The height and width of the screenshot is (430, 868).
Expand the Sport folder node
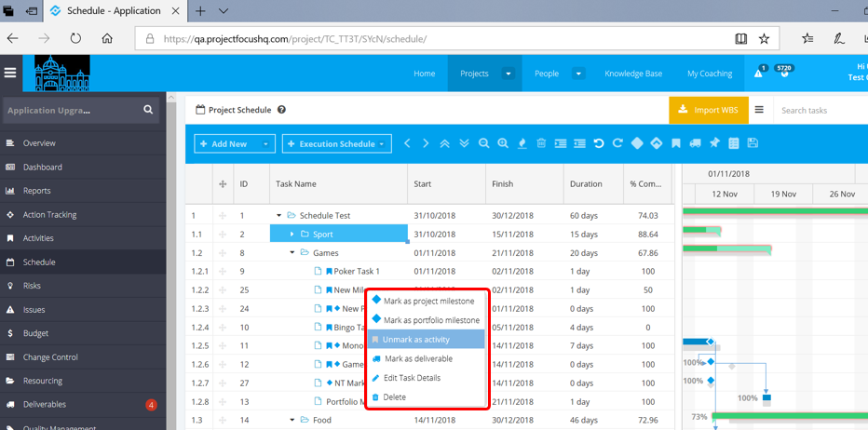pos(292,235)
